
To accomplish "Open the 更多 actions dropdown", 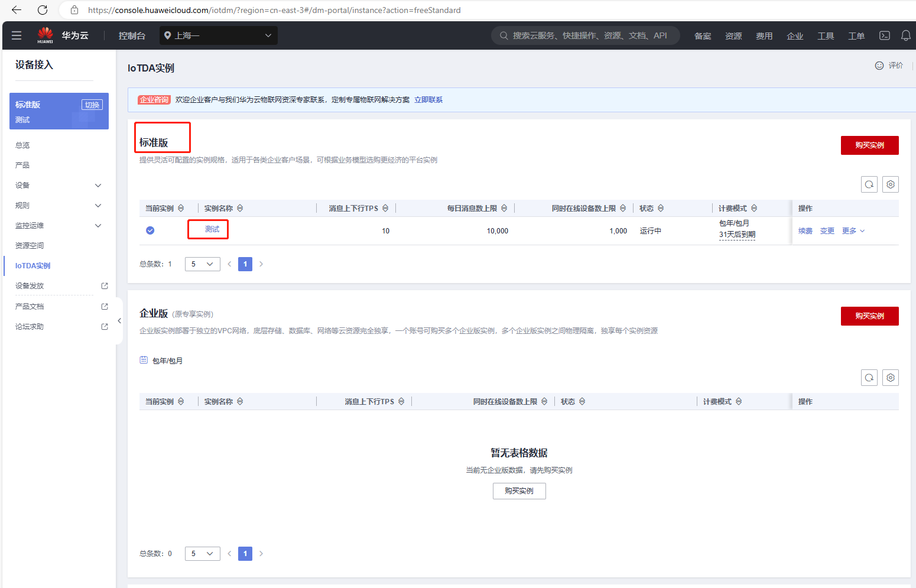I will 853,231.
